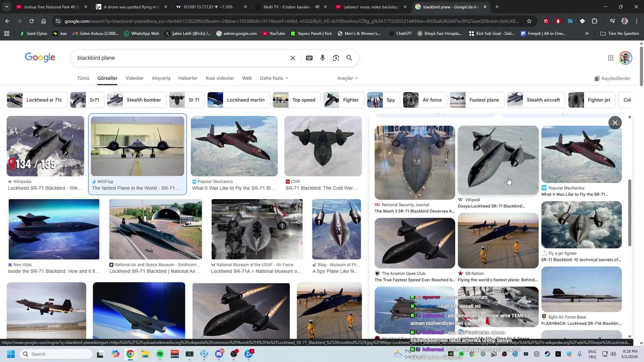The width and height of the screenshot is (644, 362).
Task: Select the Fastest plane filter chip
Action: tap(477, 100)
